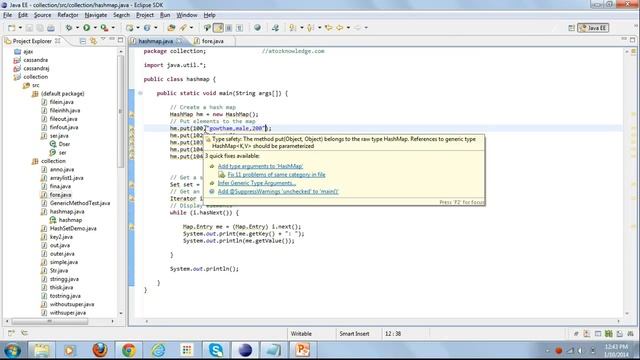This screenshot has width=640, height=360.
Task: Select arraylist1.java in Project Explorer
Action: pos(67,178)
